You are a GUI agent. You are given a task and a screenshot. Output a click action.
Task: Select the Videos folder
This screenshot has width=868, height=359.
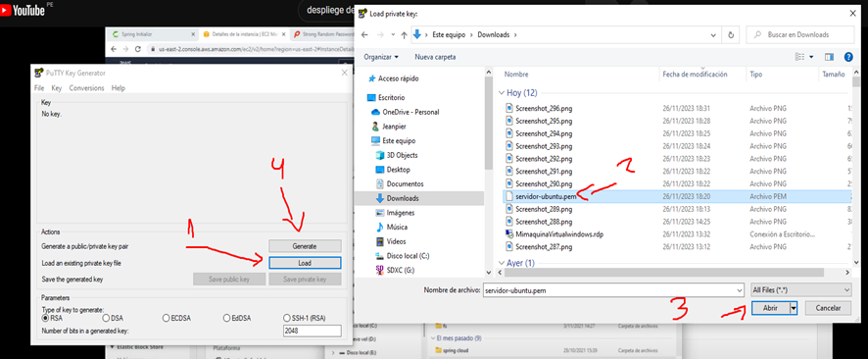[390, 241]
